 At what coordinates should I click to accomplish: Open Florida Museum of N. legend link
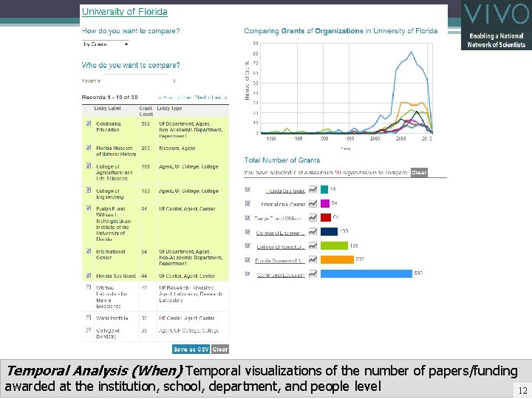(x=279, y=261)
